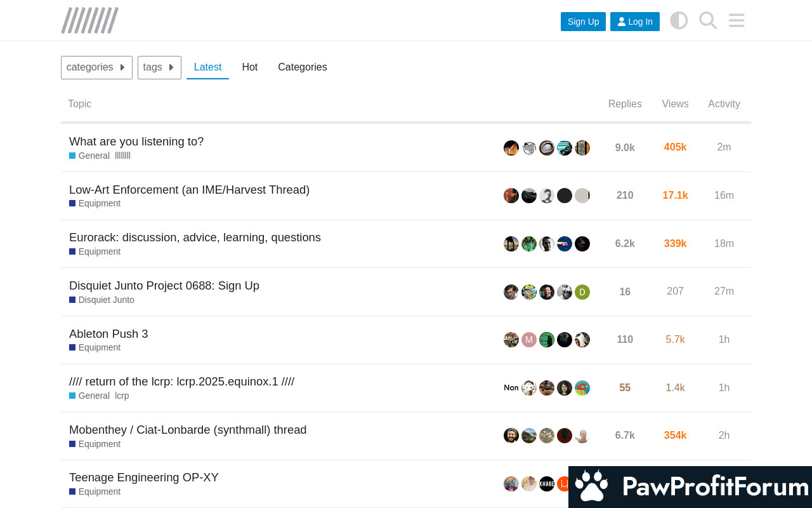Open Eurorack discussion topic

click(195, 237)
